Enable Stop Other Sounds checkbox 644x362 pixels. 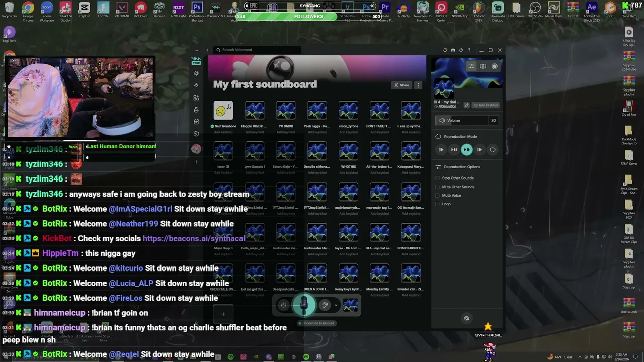click(437, 178)
